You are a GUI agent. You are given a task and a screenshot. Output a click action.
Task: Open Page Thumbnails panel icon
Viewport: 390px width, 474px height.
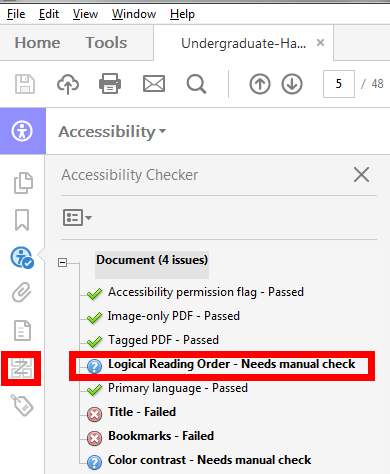[23, 183]
